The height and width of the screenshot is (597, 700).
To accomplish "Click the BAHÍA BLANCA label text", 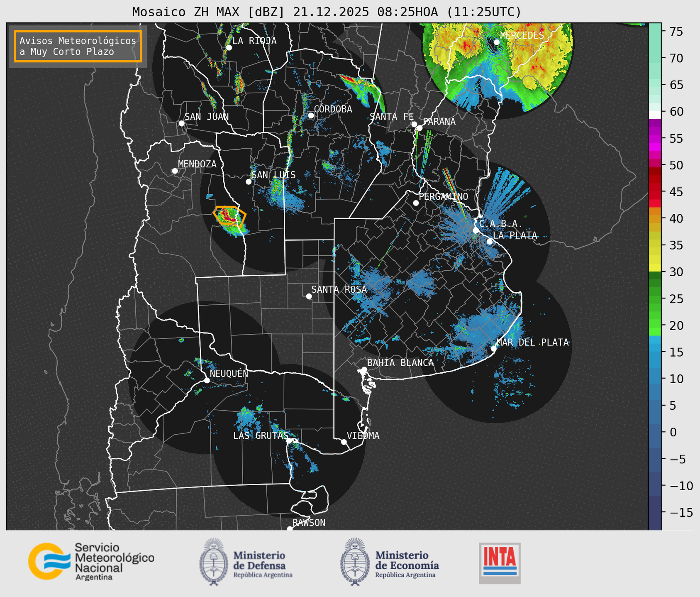I will coord(400,363).
